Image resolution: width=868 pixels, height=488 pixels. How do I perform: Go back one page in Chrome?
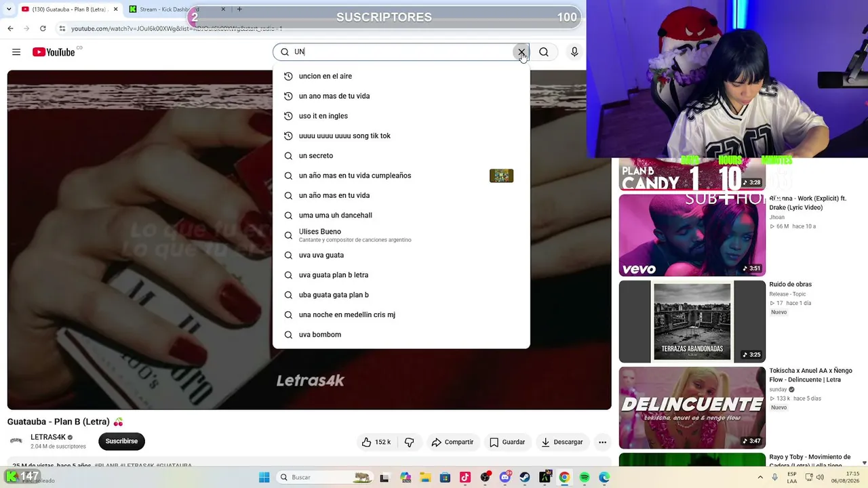pyautogui.click(x=10, y=28)
